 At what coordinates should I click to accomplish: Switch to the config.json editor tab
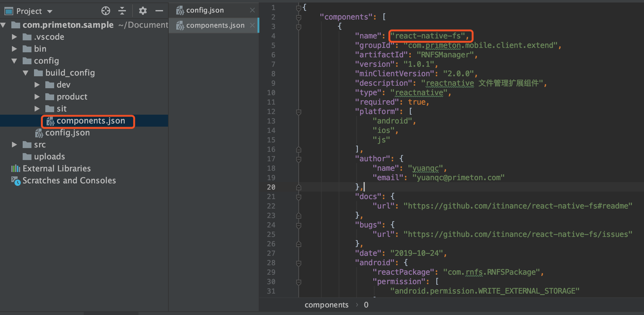[205, 10]
